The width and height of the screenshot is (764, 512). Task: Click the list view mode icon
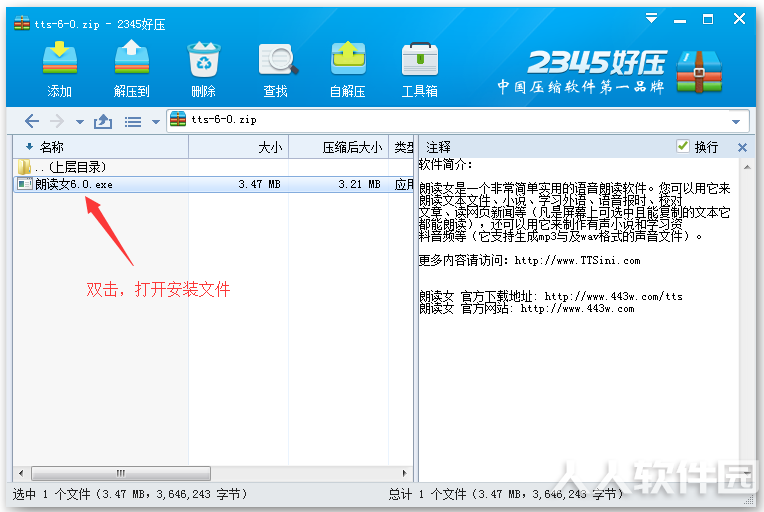click(x=133, y=121)
